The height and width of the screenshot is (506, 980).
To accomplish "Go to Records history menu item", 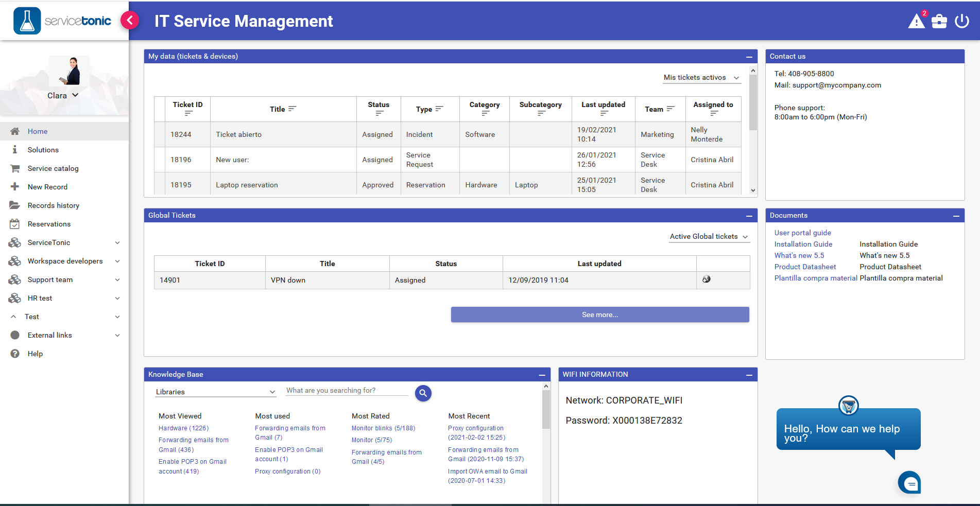I will 54,205.
